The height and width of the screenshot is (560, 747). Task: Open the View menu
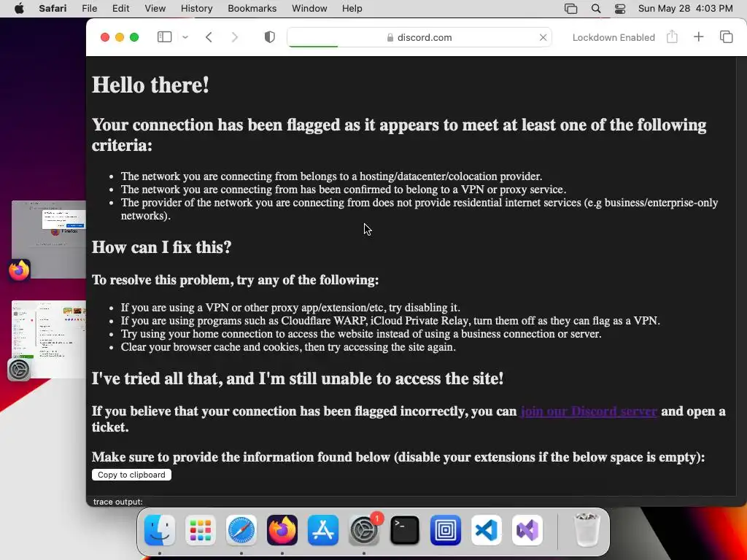pos(155,9)
